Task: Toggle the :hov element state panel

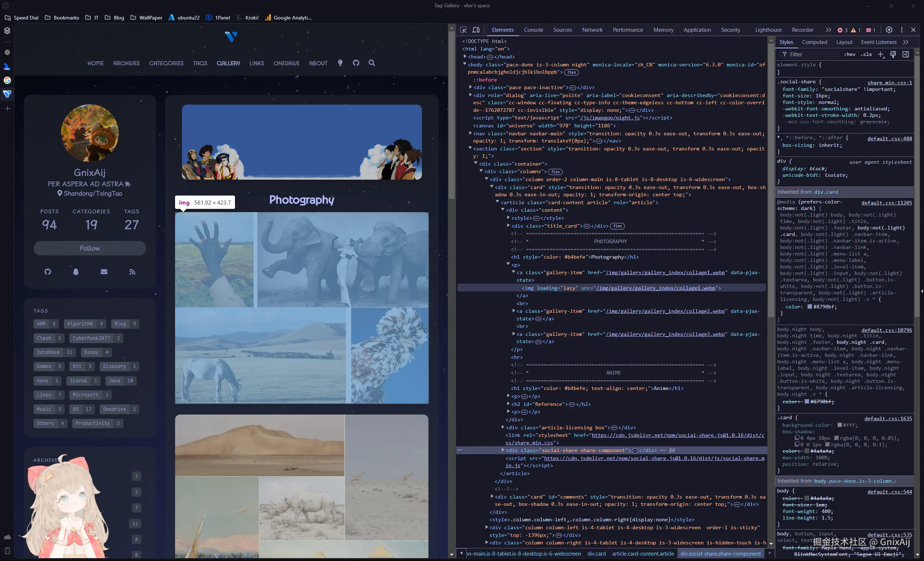Action: tap(850, 54)
